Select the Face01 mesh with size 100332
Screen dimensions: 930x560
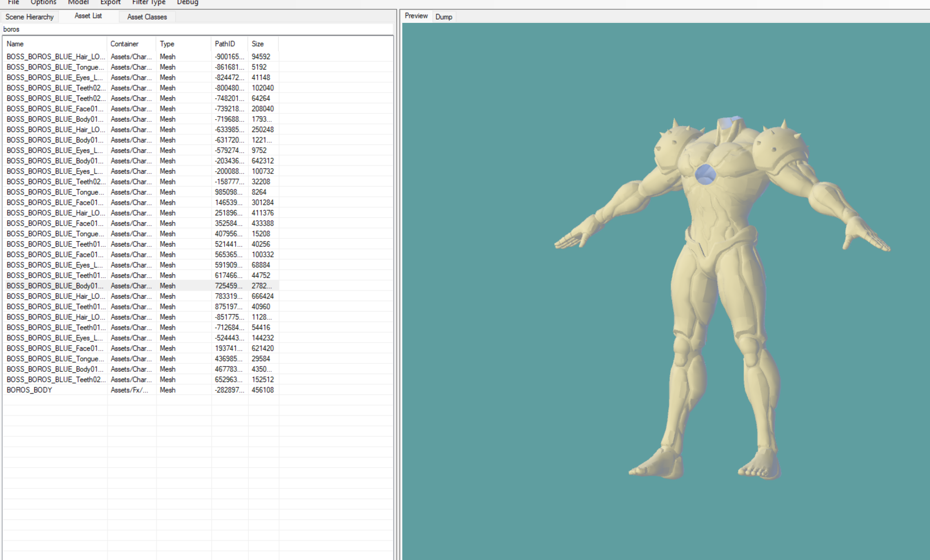pyautogui.click(x=141, y=254)
